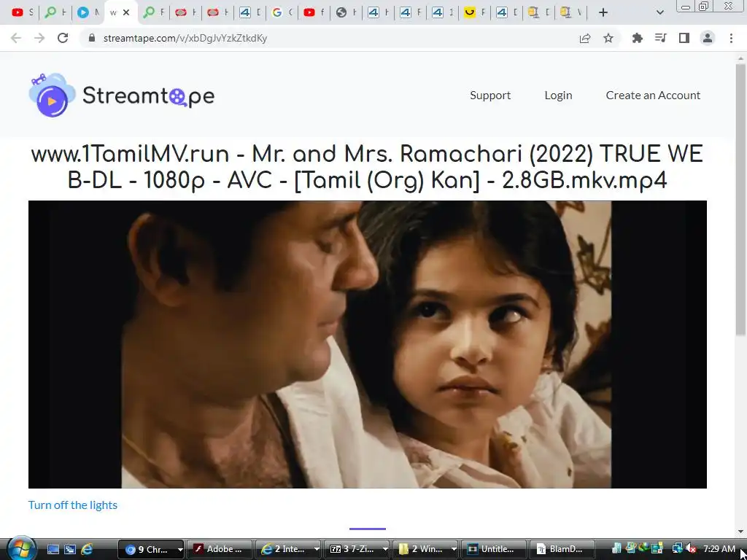Expand the 7-Zip taskbar group arrow

[385, 549]
